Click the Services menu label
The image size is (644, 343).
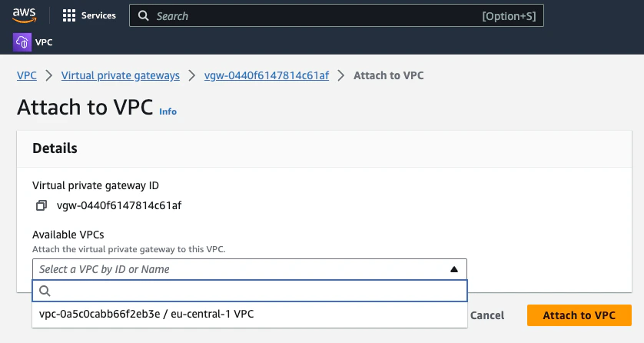[98, 15]
